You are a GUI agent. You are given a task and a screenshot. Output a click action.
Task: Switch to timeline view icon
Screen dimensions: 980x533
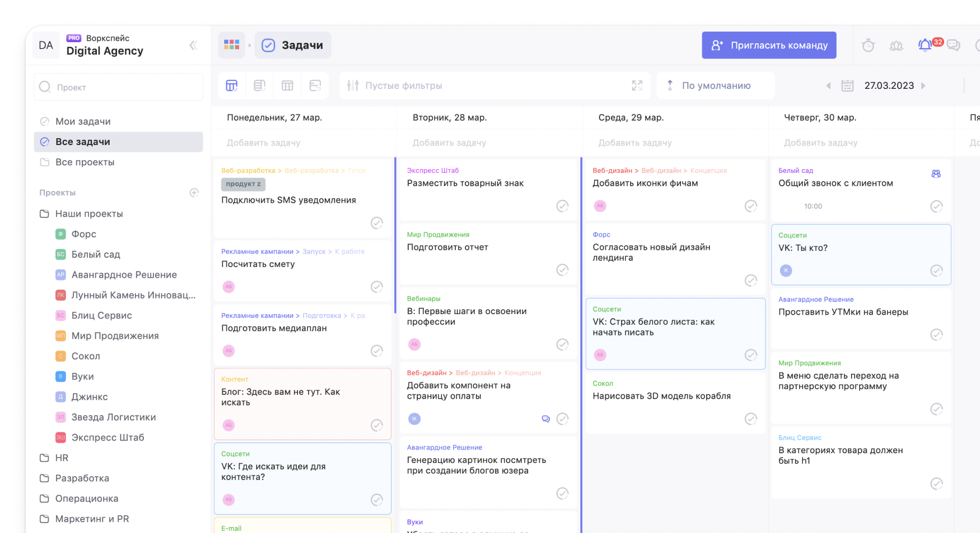[315, 86]
